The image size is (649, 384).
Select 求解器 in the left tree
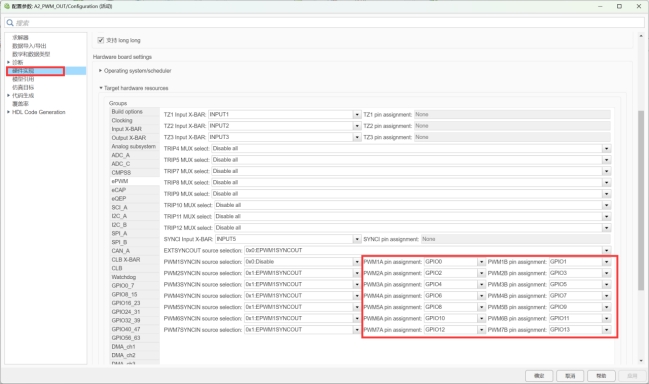click(20, 38)
